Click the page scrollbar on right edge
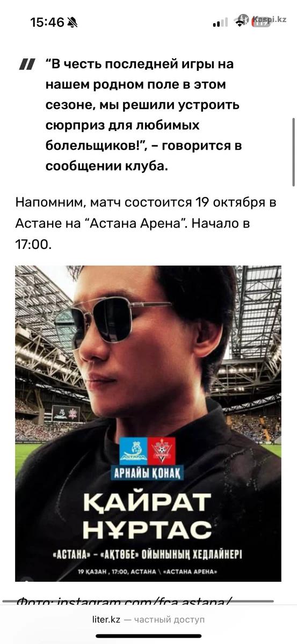The width and height of the screenshot is (297, 644). pos(293,152)
